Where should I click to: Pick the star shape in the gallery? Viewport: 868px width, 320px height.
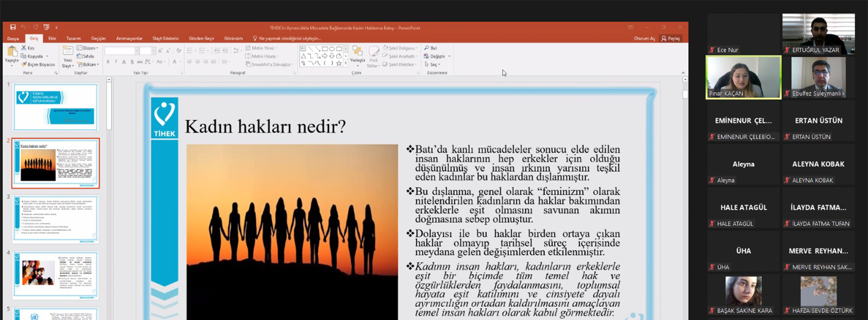pyautogui.click(x=339, y=63)
